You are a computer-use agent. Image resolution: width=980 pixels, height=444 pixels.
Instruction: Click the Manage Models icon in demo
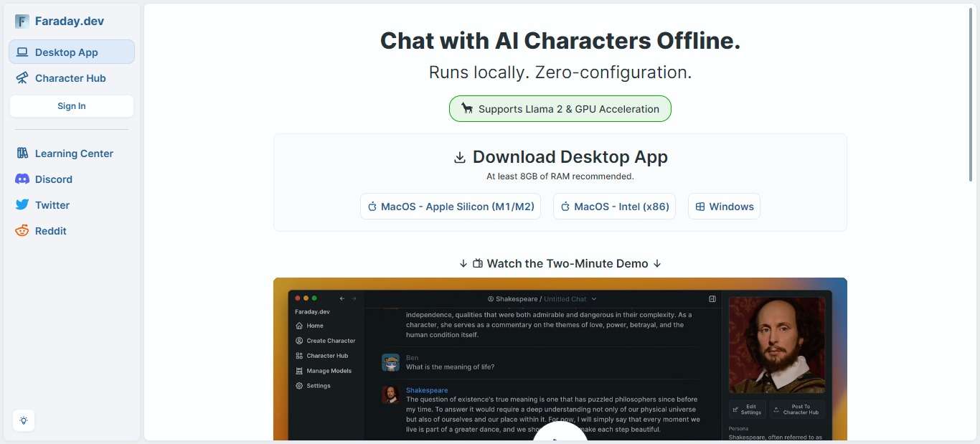(299, 371)
